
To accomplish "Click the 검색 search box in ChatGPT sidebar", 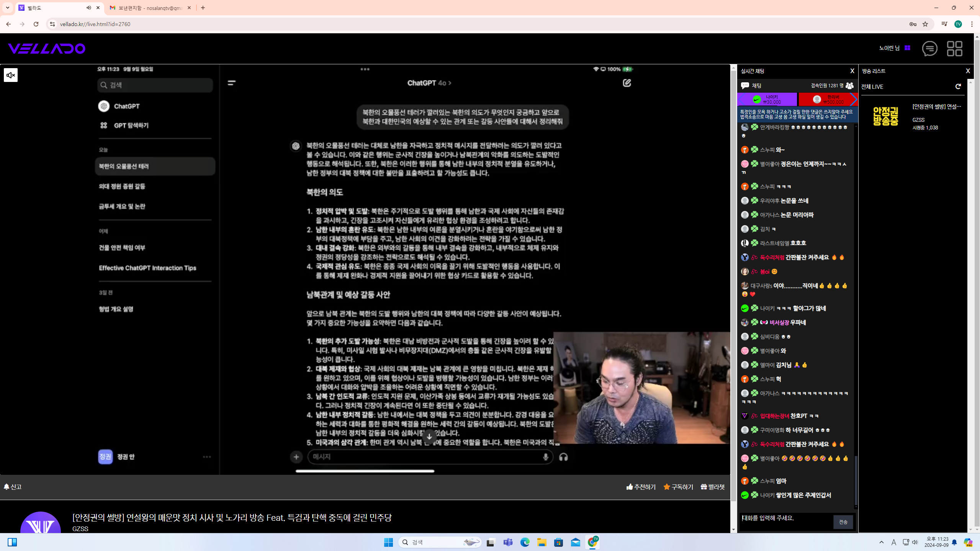I will [155, 85].
